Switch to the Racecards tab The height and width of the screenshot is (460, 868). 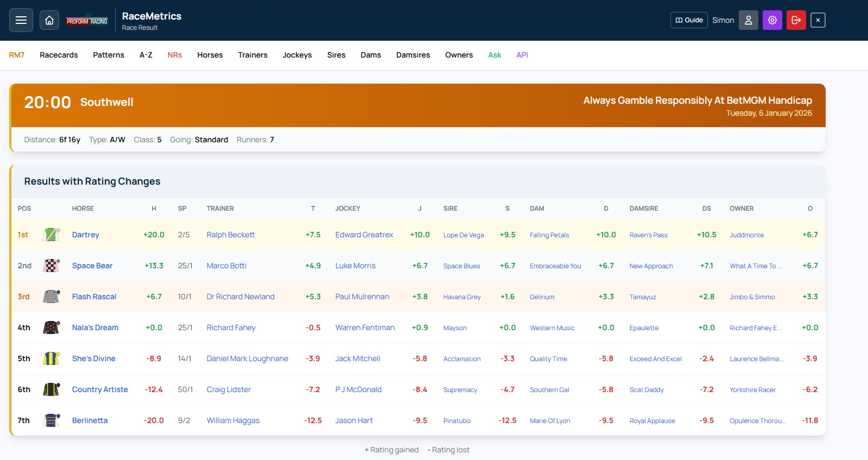point(59,55)
